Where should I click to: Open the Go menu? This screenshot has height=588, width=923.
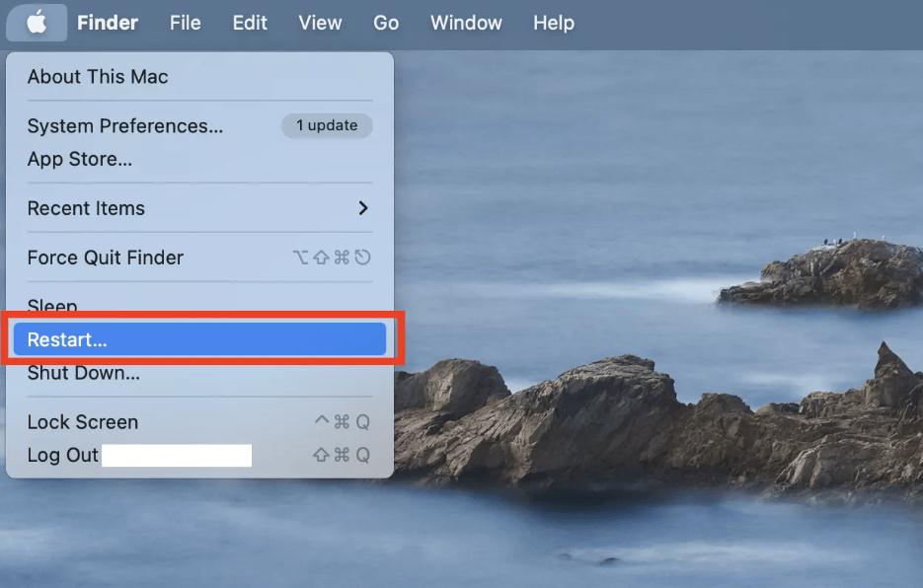[x=386, y=23]
